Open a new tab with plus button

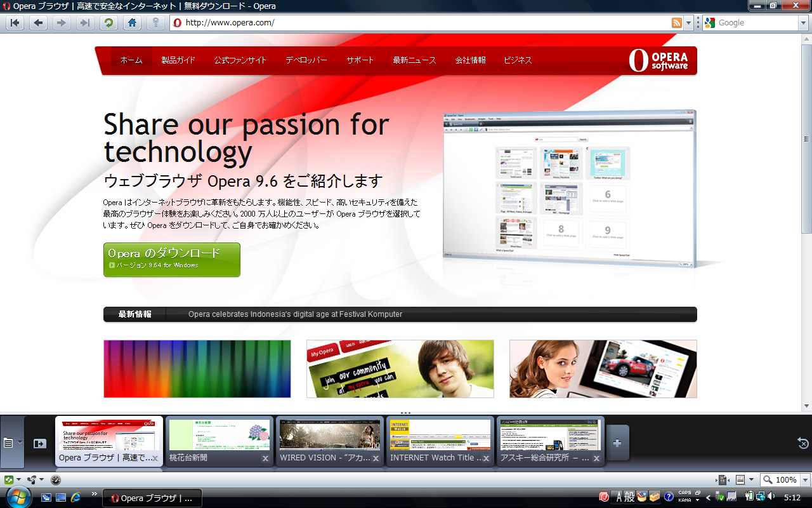(618, 443)
